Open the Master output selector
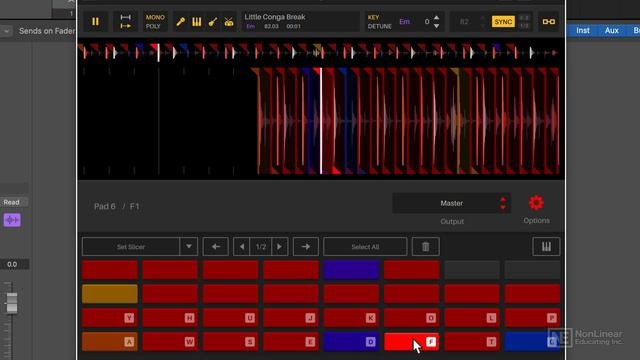Viewport: 640px width, 360px height. click(x=451, y=203)
